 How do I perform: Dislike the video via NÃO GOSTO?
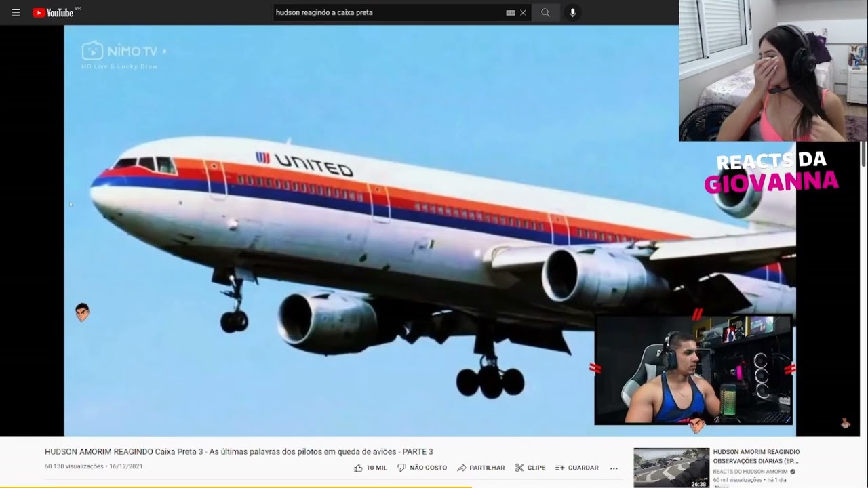tap(422, 468)
